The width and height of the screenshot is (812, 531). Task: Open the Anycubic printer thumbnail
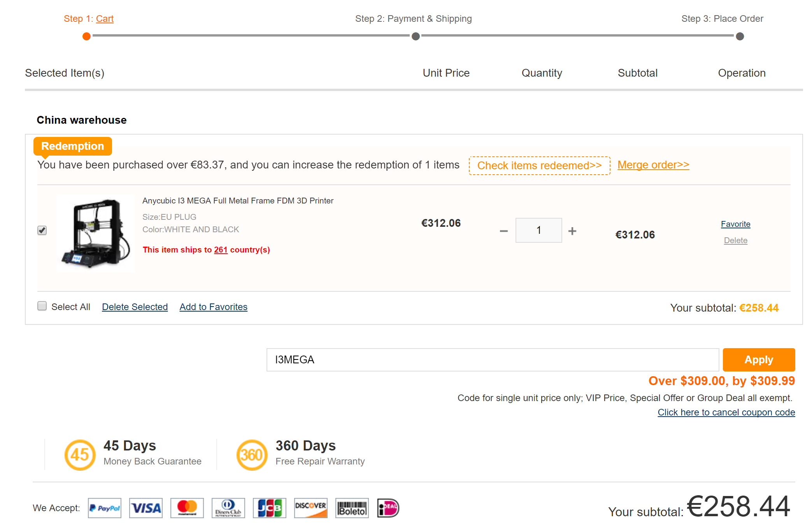[x=95, y=233]
